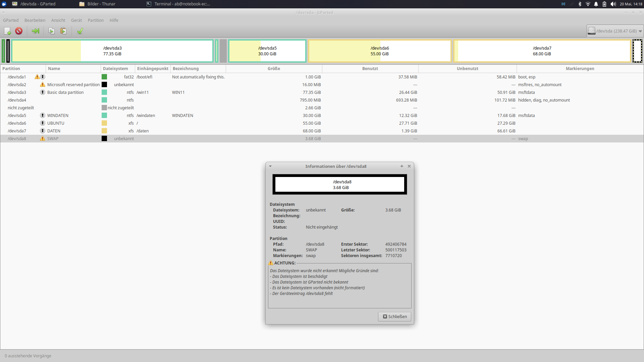This screenshot has height=362, width=644.
Task: Click green fat32 color swatch for /dev/sda1
Action: (104, 77)
